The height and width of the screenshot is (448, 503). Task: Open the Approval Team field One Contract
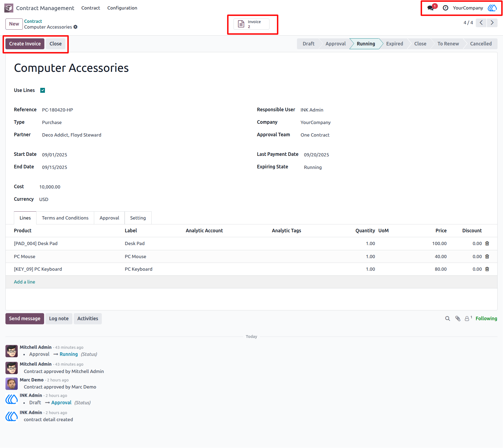[315, 135]
